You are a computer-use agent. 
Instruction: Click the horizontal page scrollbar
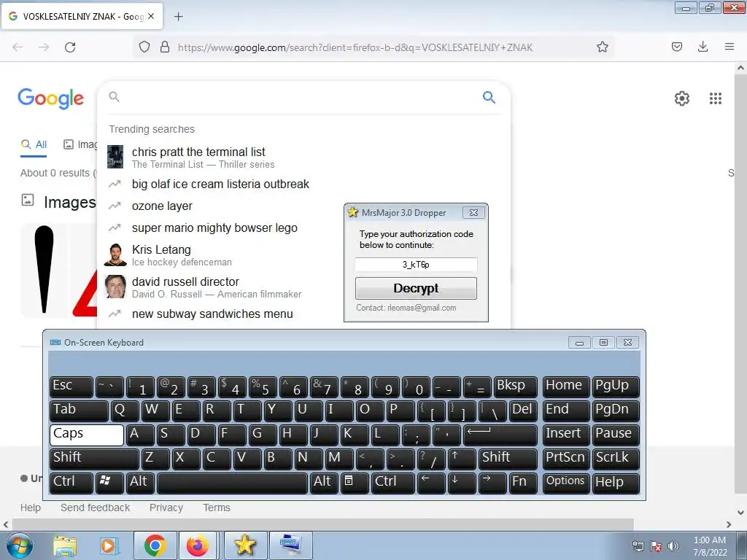(323, 524)
